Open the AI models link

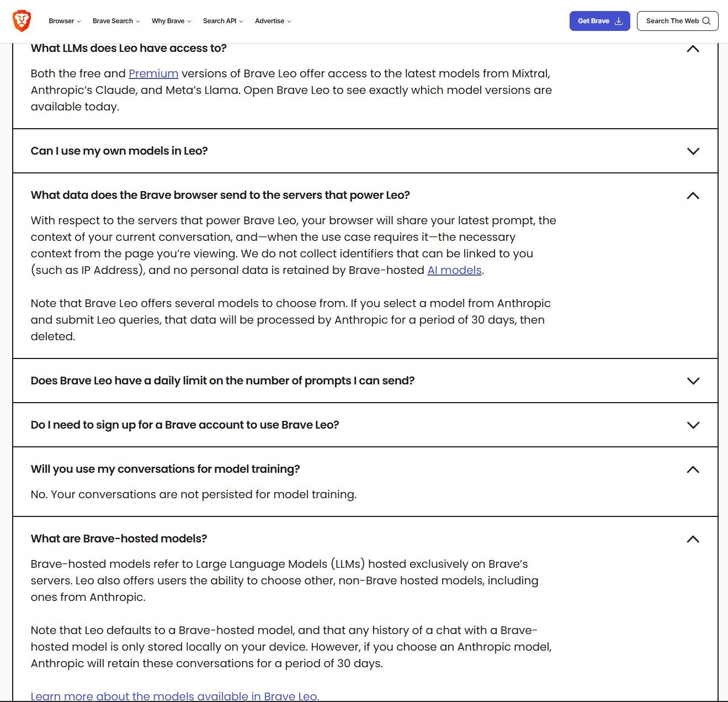(x=454, y=270)
